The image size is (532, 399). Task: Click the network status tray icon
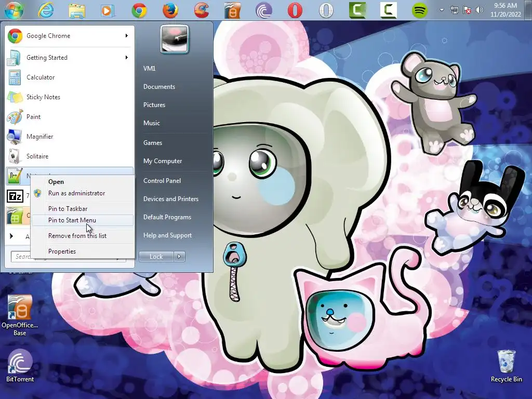coord(454,10)
